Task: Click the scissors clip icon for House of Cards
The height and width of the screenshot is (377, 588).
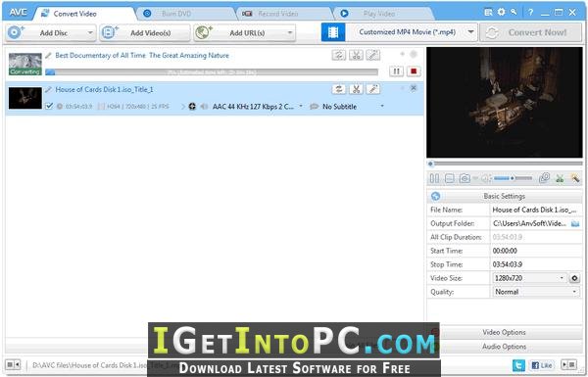Action: pos(356,89)
